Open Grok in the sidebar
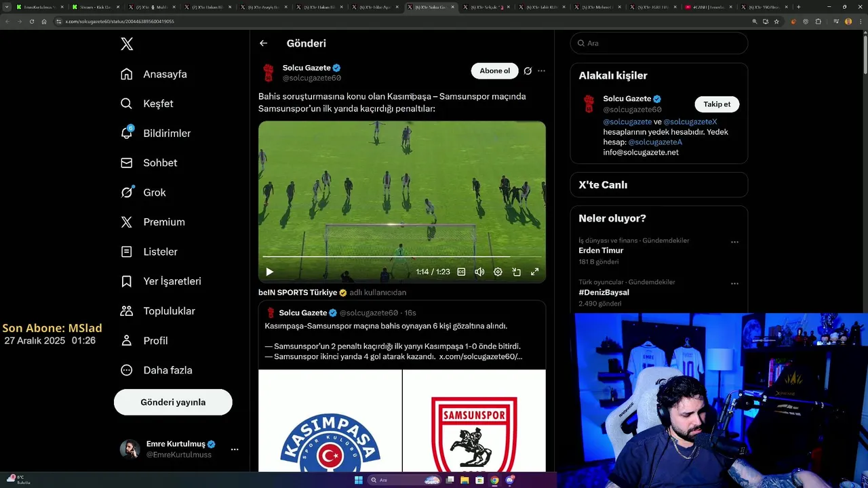Viewport: 868px width, 488px height. coord(144,192)
